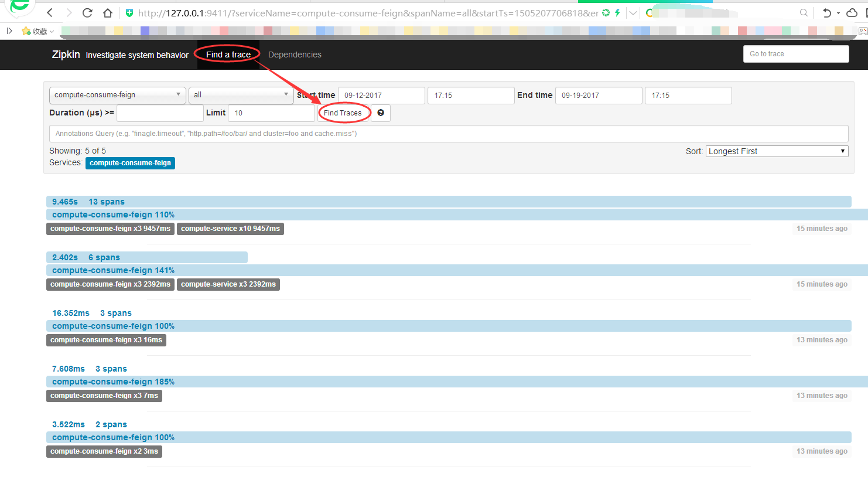
Task: Click the cloud sync icon
Action: [x=852, y=13]
